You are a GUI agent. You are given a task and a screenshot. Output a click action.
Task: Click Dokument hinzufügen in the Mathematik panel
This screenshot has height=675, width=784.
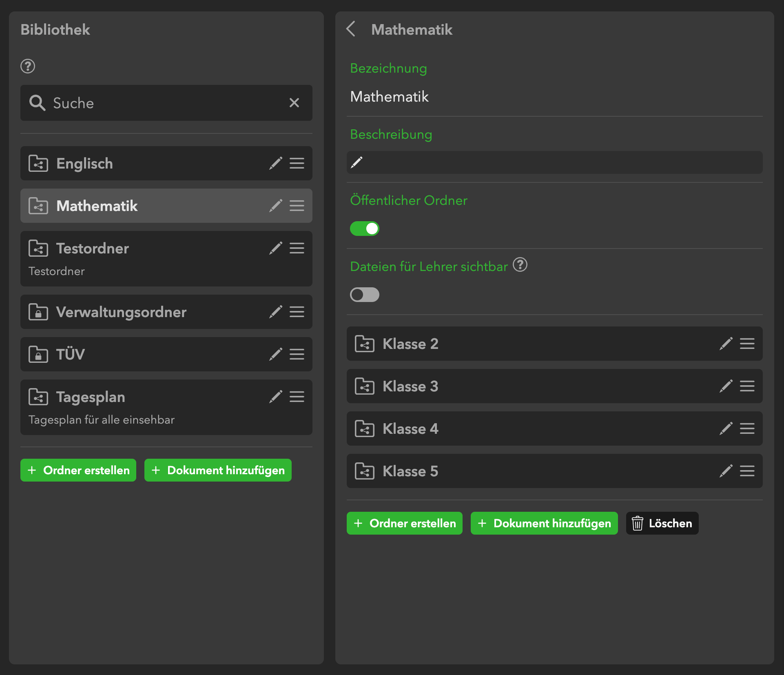(x=544, y=523)
